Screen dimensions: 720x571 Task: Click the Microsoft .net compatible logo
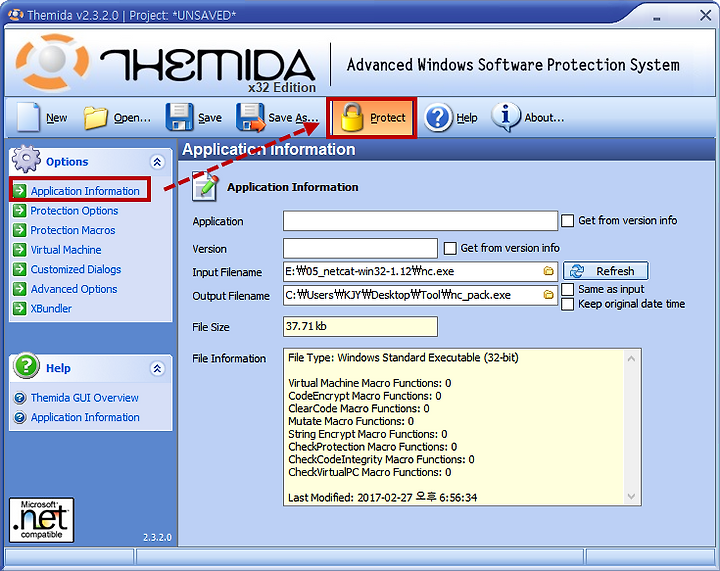tap(41, 520)
